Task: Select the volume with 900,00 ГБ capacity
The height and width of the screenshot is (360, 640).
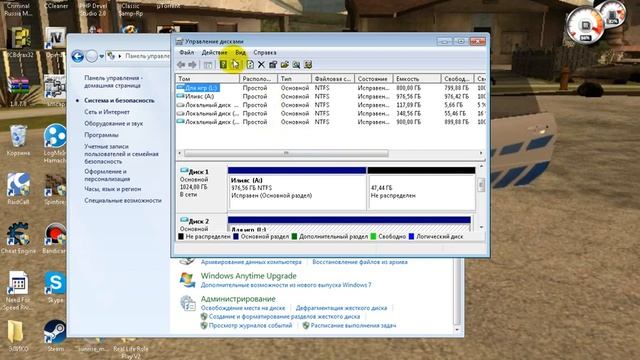Action: pos(331,122)
